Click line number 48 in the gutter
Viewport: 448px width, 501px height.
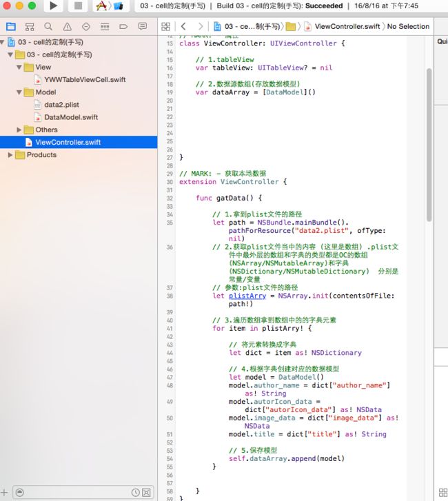(x=170, y=385)
